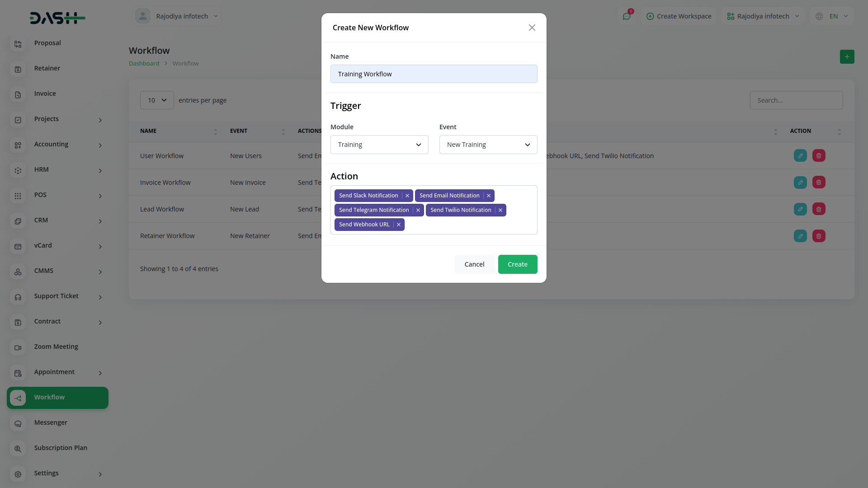Click the chat notification bubble in top bar

[627, 16]
